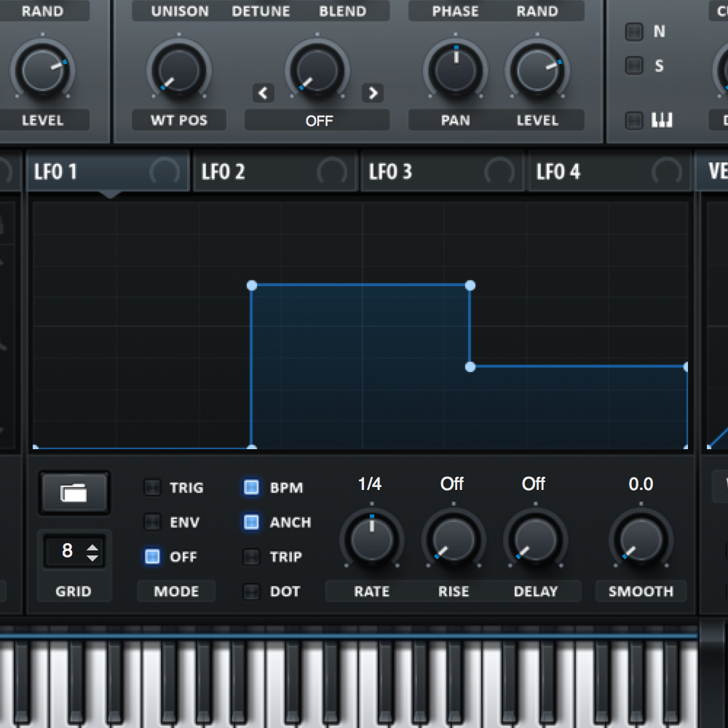Image resolution: width=728 pixels, height=728 pixels.
Task: Click next unison warp mode arrow
Action: (373, 93)
